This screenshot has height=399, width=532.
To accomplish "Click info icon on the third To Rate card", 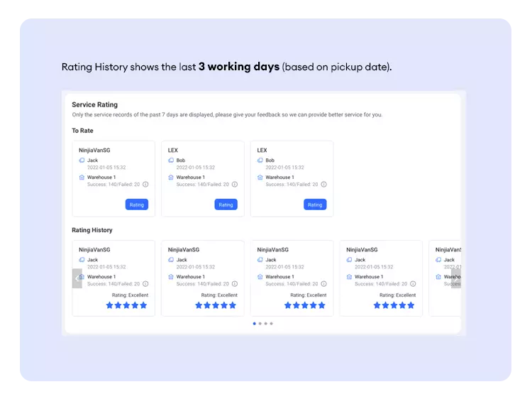I will (323, 185).
